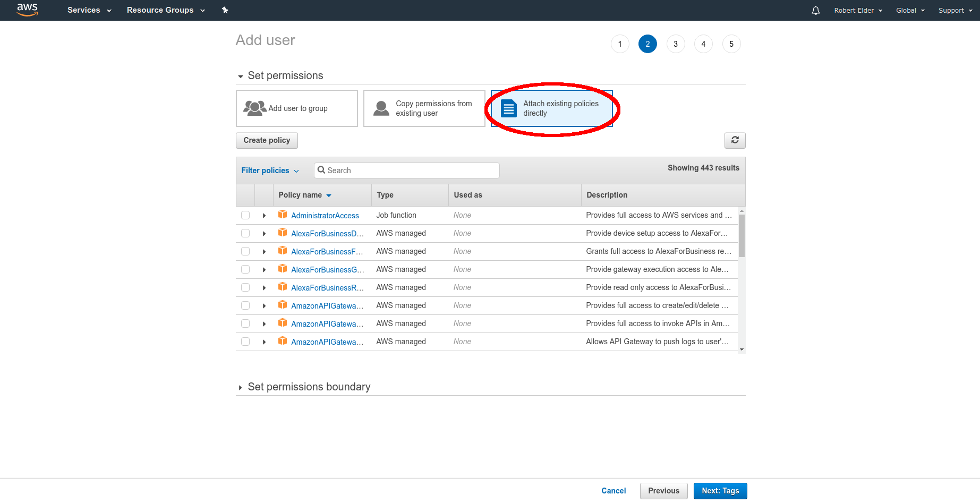Open the Support menu
The height and width of the screenshot is (503, 980).
coord(955,10)
